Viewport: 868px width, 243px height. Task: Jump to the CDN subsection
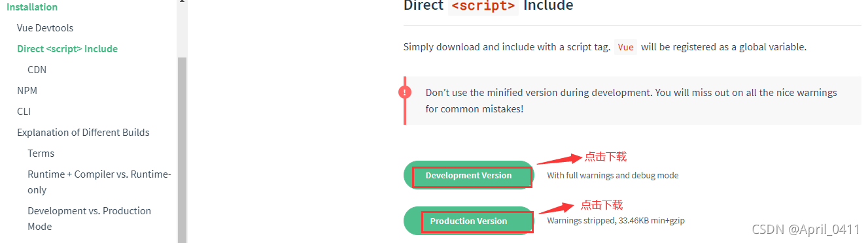coord(37,70)
